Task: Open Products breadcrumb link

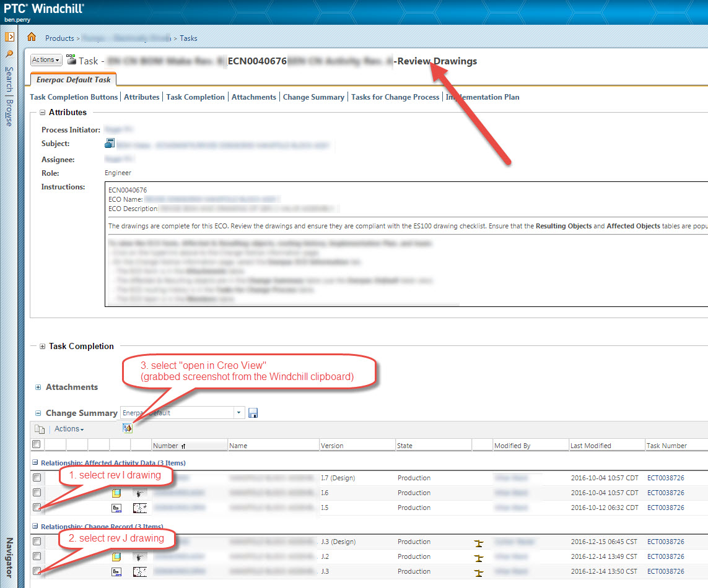Action: coord(59,38)
